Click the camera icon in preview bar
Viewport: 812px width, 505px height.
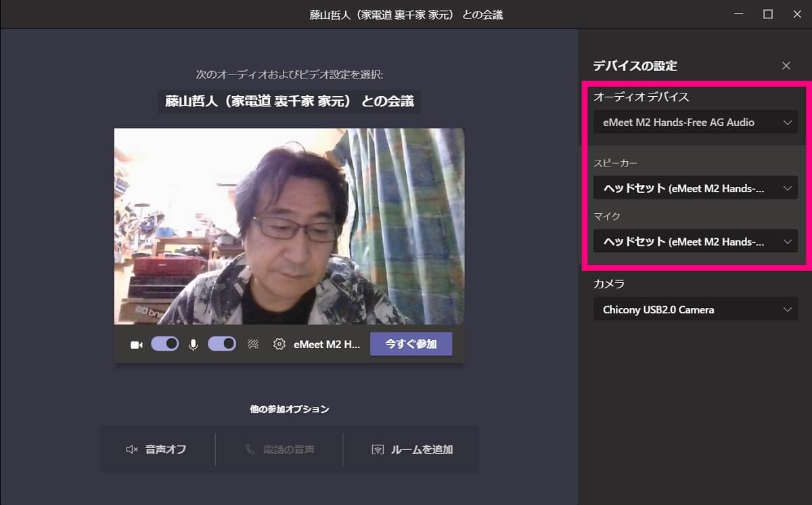coord(136,345)
